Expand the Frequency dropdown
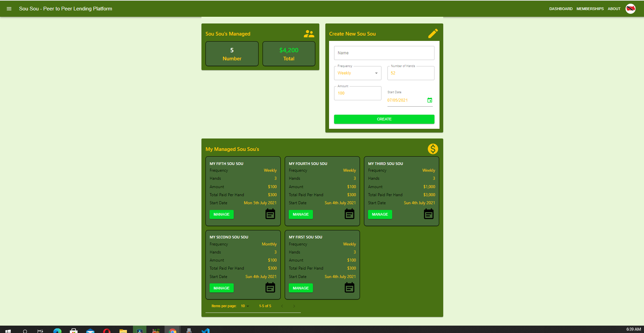The image size is (644, 333). 358,73
